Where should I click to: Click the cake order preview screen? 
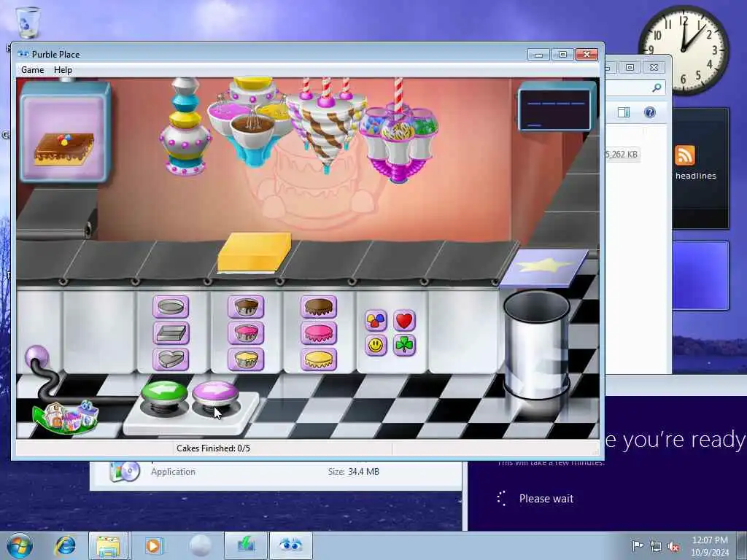point(64,132)
